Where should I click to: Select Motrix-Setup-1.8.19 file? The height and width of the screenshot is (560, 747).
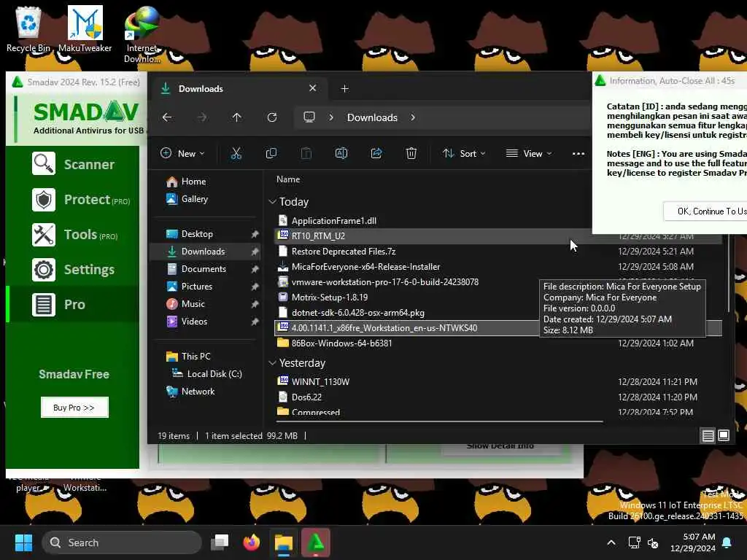pyautogui.click(x=330, y=297)
